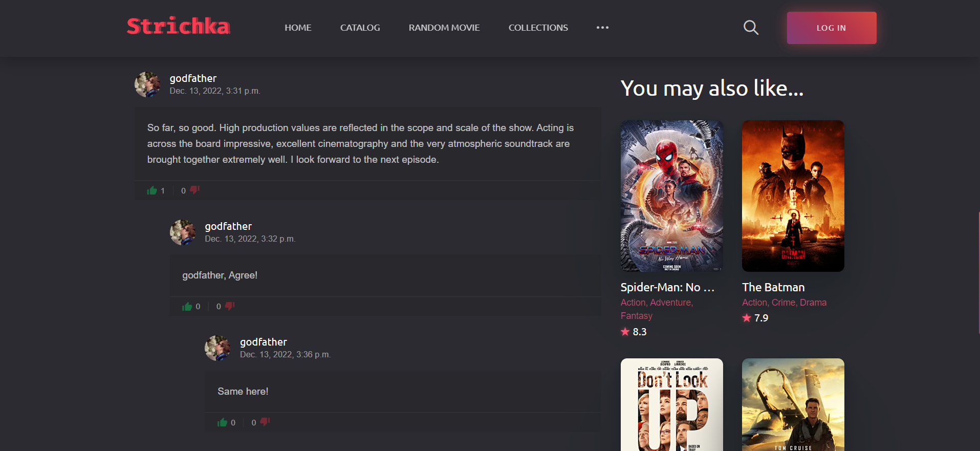This screenshot has height=451, width=980.
Task: Click godfather avatar on 3:31 p.m. comment
Action: pyautogui.click(x=147, y=84)
